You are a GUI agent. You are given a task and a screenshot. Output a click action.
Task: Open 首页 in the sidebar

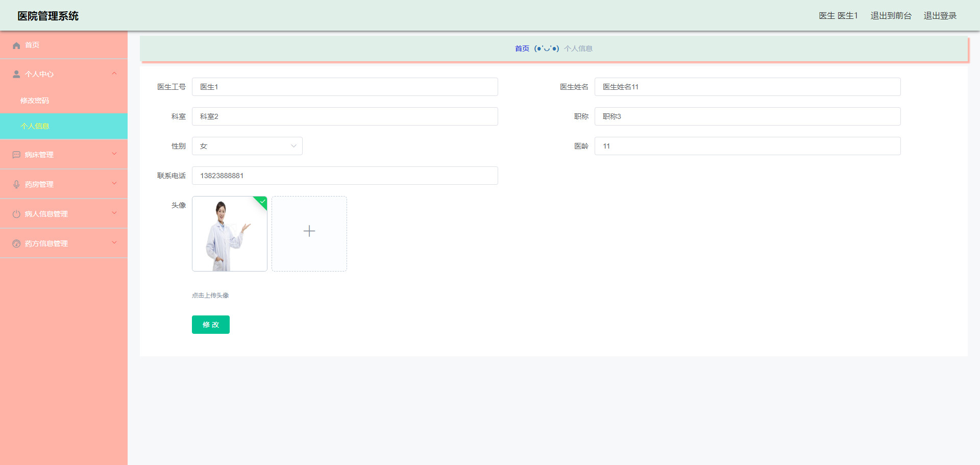pos(64,45)
